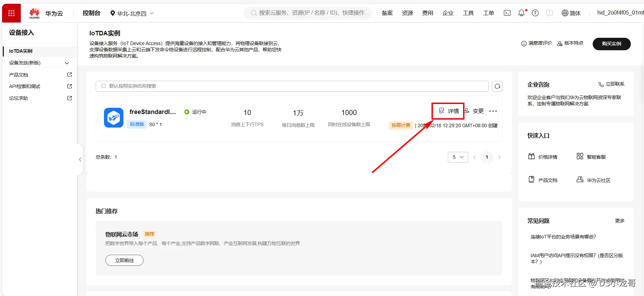Open the 资源 top menu
Screen dimensions: 644x296
[x=408, y=13]
